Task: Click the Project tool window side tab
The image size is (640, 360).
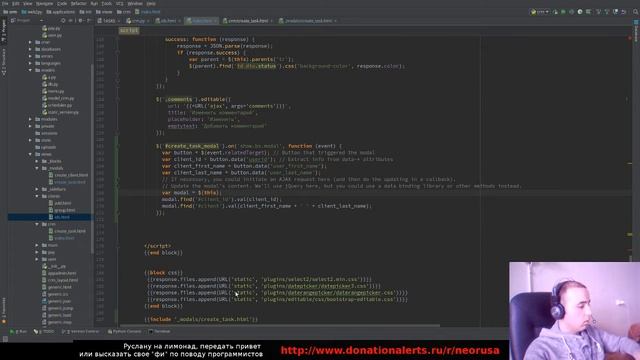Action: click(4, 31)
